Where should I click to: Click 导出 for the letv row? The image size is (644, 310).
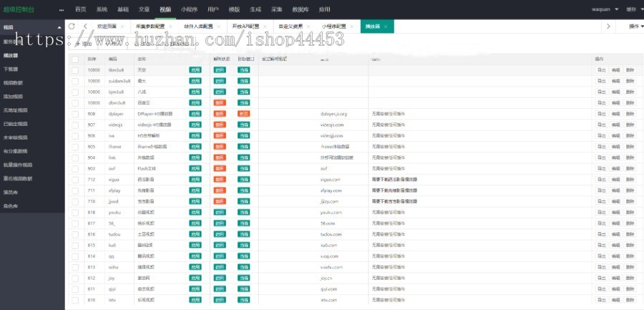pos(601,300)
